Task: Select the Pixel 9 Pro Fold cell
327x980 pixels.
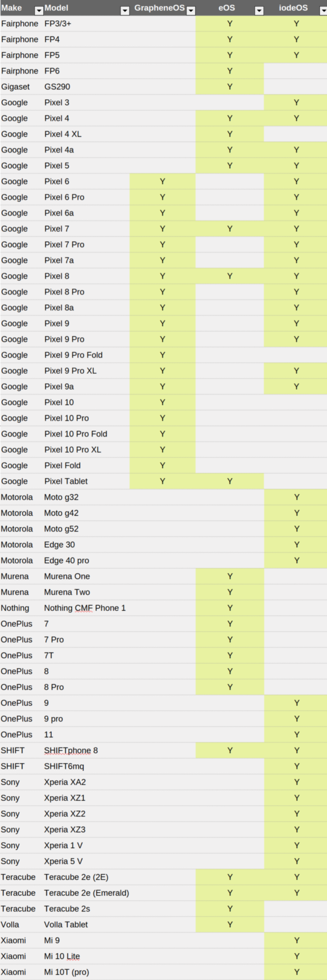Action: (74, 355)
